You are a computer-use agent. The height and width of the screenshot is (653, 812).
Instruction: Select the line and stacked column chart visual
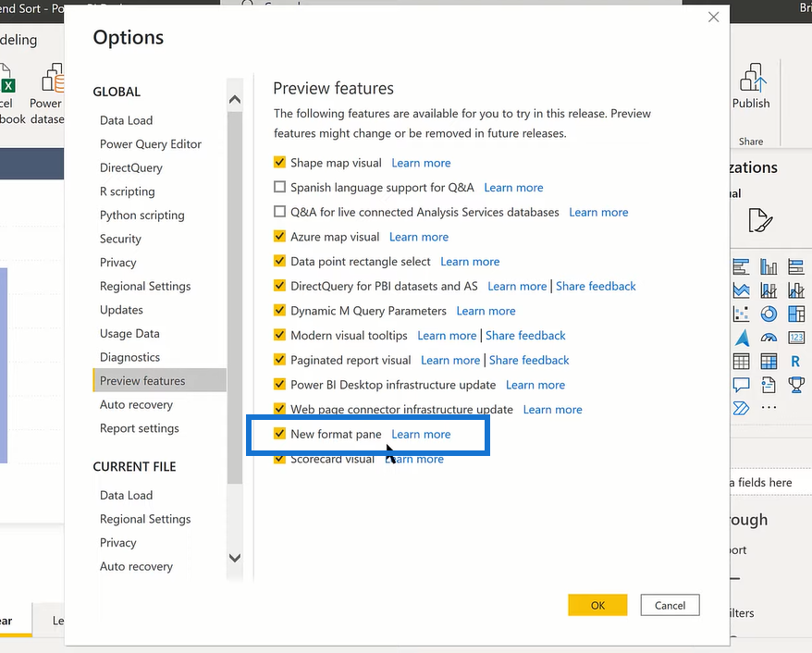click(x=769, y=290)
